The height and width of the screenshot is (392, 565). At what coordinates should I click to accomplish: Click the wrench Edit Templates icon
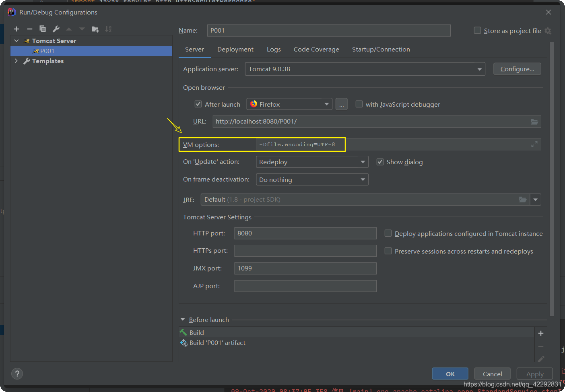pos(56,29)
